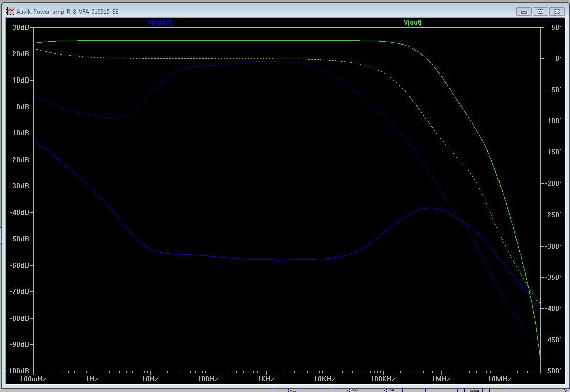The height and width of the screenshot is (392, 570).
Task: Click the -100dB left axis label
Action: [18, 371]
